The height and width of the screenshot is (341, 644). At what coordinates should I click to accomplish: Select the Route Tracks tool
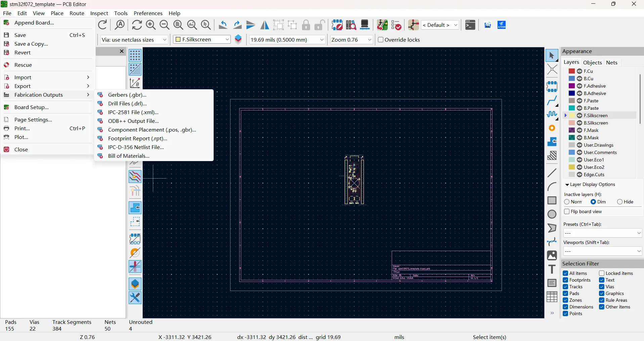tap(552, 100)
